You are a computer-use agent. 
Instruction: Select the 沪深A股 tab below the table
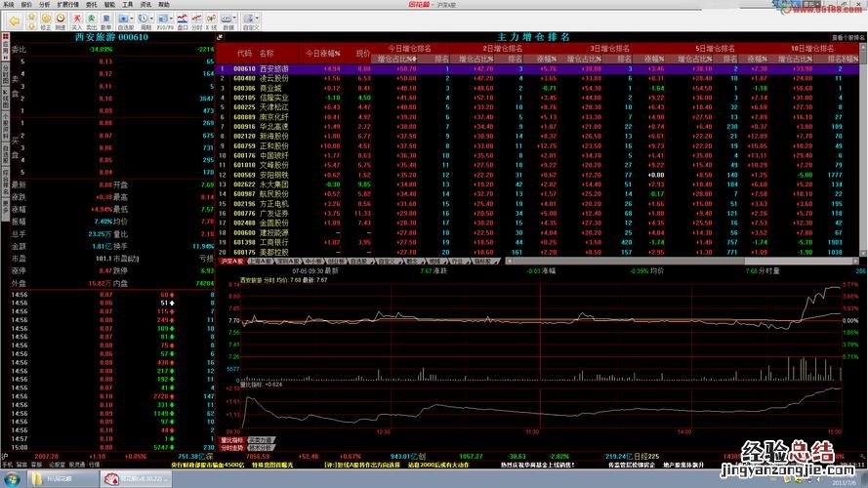[x=231, y=262]
